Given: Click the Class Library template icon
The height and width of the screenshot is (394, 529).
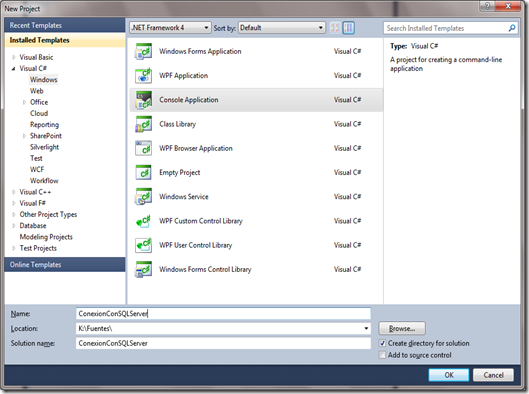Looking at the screenshot, I should (143, 124).
